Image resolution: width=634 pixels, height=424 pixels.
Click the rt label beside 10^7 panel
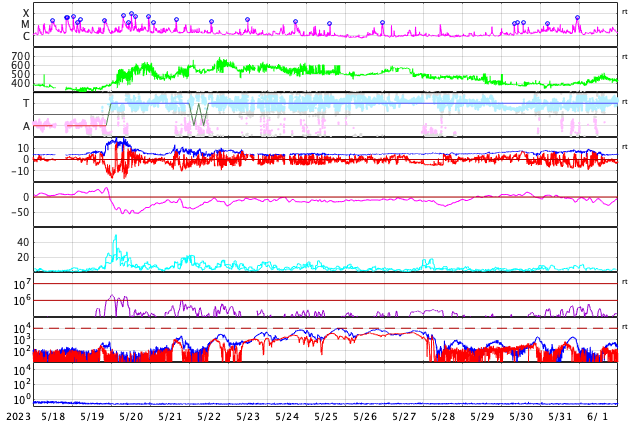(x=625, y=282)
